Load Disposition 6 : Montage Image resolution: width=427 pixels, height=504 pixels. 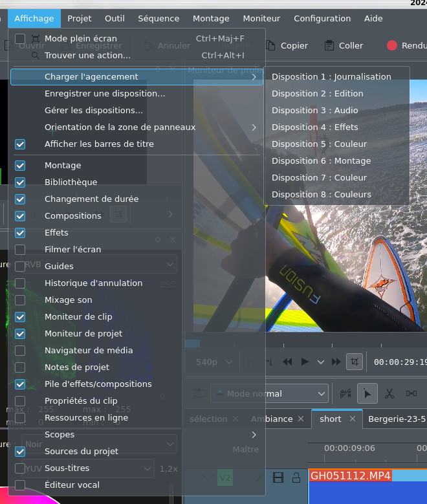(x=336, y=160)
